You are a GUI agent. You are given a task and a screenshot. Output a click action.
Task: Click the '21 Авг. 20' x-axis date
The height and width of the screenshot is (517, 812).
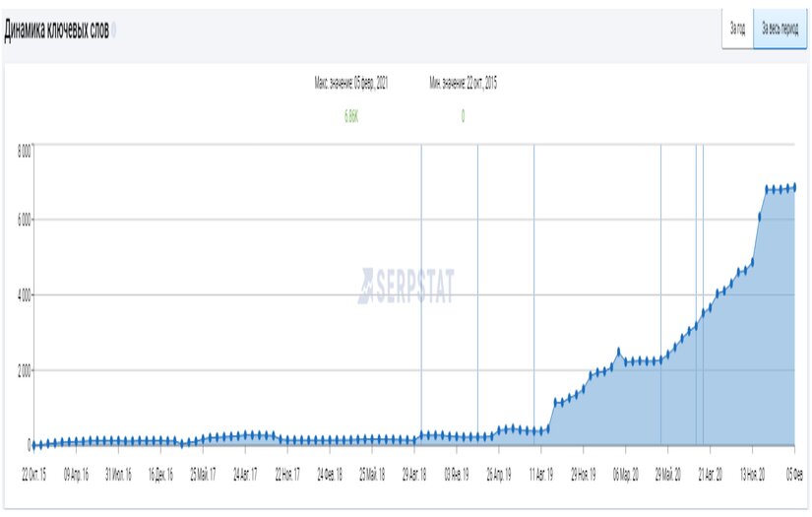(x=710, y=475)
